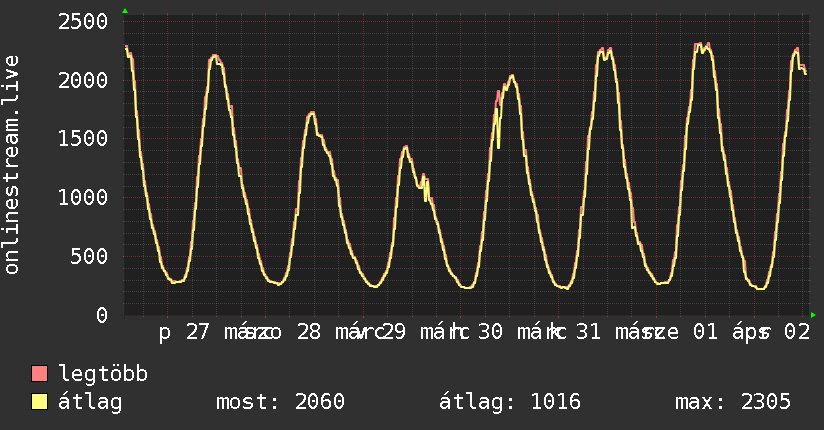Select the '27' date tick label
824x430 pixels.
click(198, 333)
